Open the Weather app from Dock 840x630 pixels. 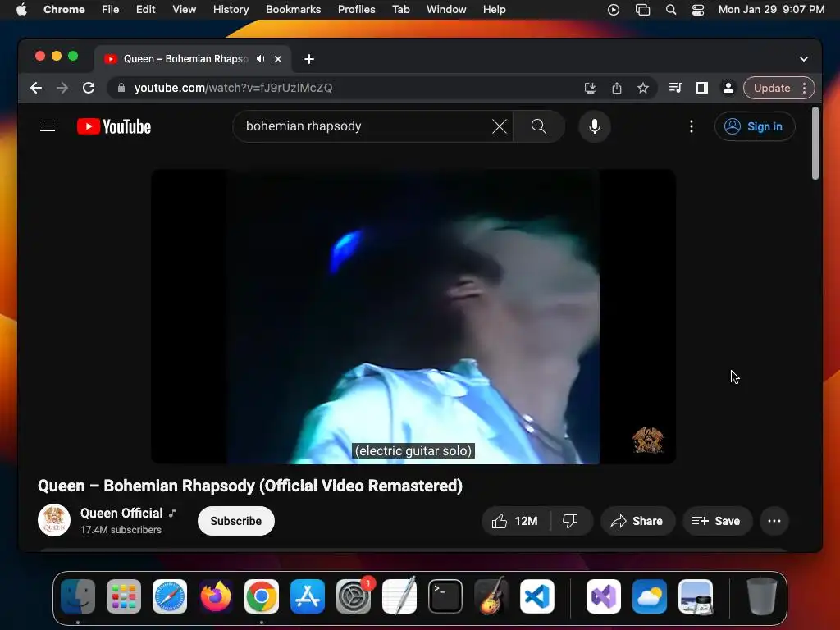(650, 596)
